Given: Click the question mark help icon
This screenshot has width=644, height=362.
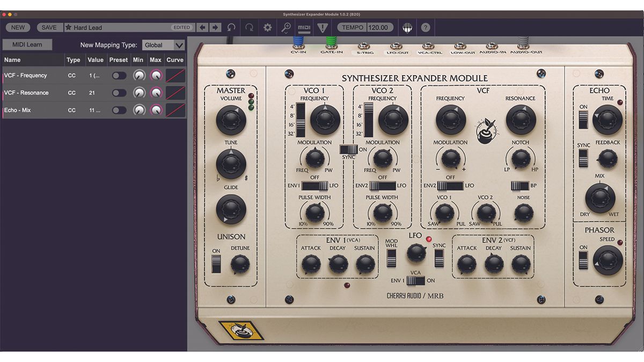Looking at the screenshot, I should point(426,27).
